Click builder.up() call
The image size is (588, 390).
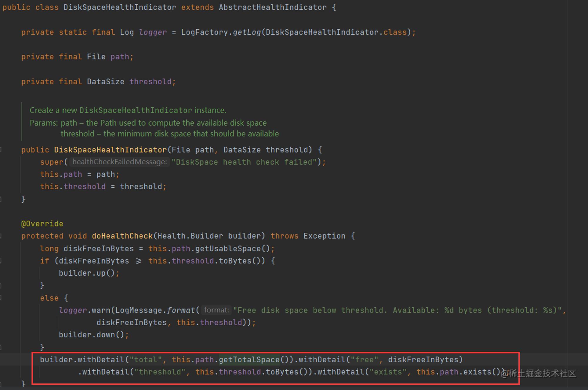87,273
